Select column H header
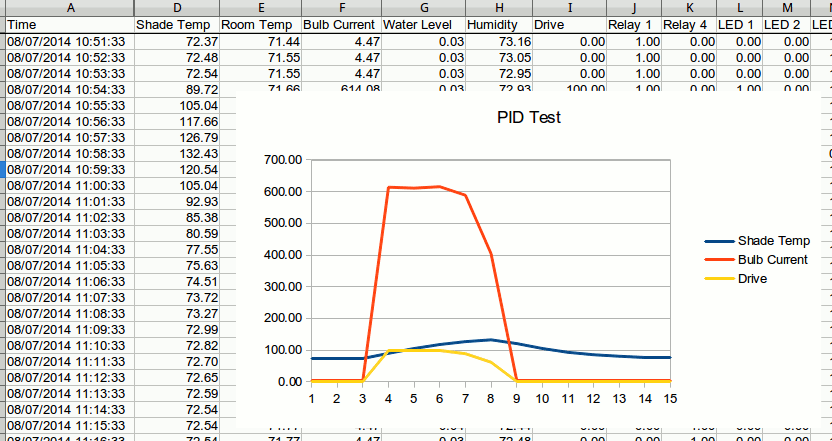 499,7
